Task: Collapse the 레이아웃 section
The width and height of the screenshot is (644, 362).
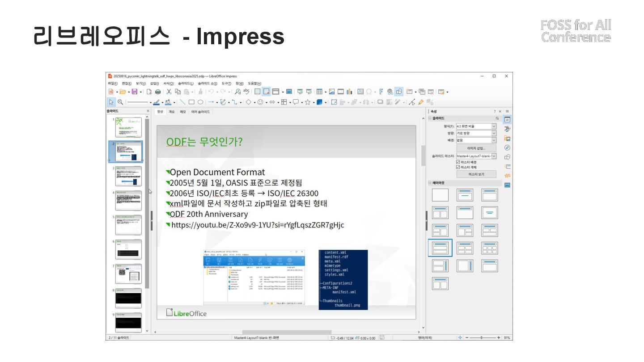Action: (430, 183)
